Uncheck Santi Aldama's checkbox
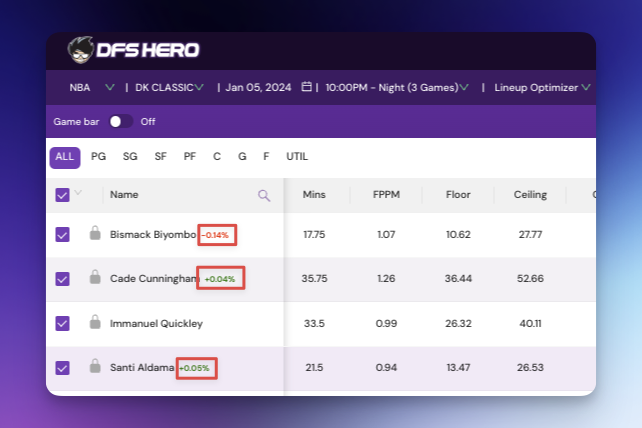Screen dimensions: 642x428 click(x=62, y=367)
